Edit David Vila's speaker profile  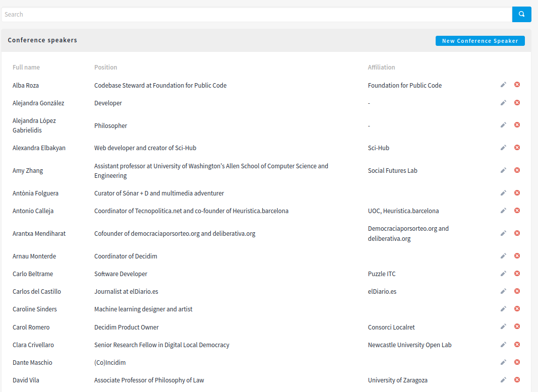503,379
